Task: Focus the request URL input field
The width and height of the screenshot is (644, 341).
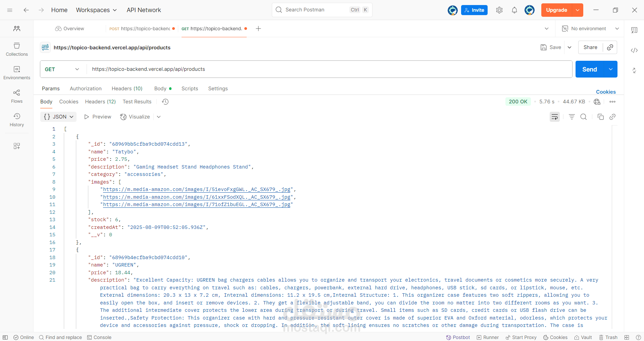Action: [x=329, y=69]
